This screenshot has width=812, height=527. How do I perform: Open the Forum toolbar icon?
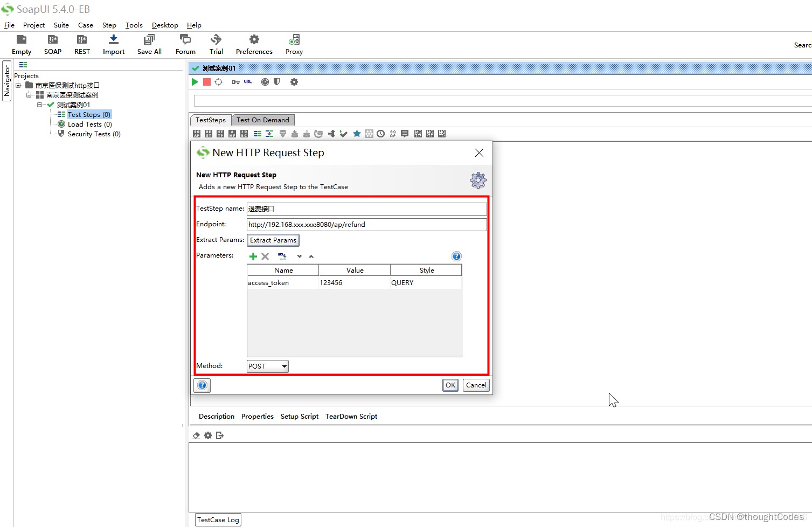point(185,45)
